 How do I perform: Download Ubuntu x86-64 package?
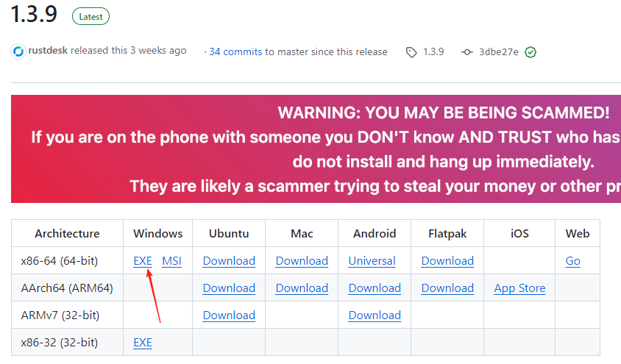pos(229,261)
